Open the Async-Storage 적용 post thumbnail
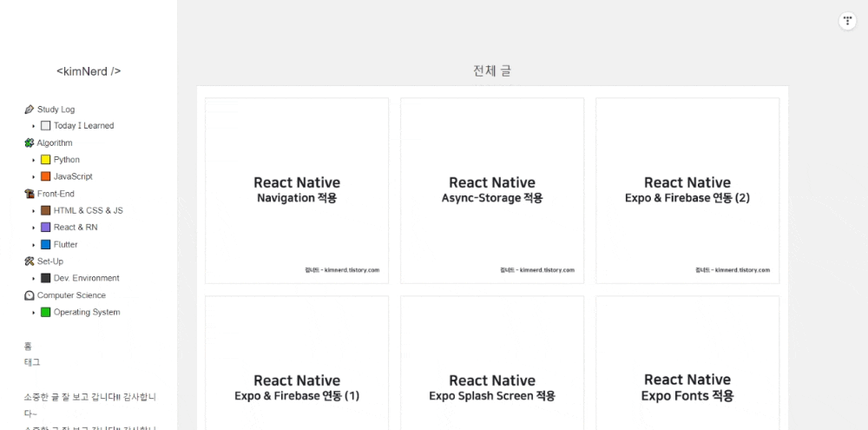868x430 pixels. click(x=492, y=190)
